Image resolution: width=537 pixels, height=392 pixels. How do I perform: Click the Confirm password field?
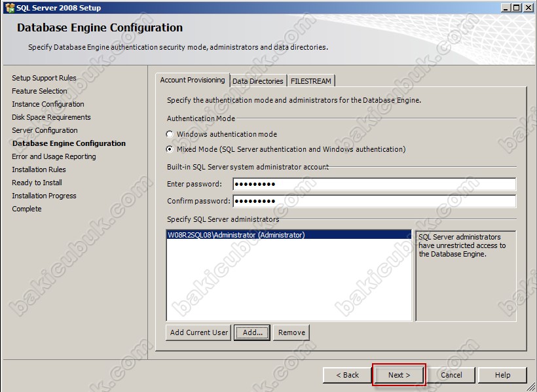375,201
